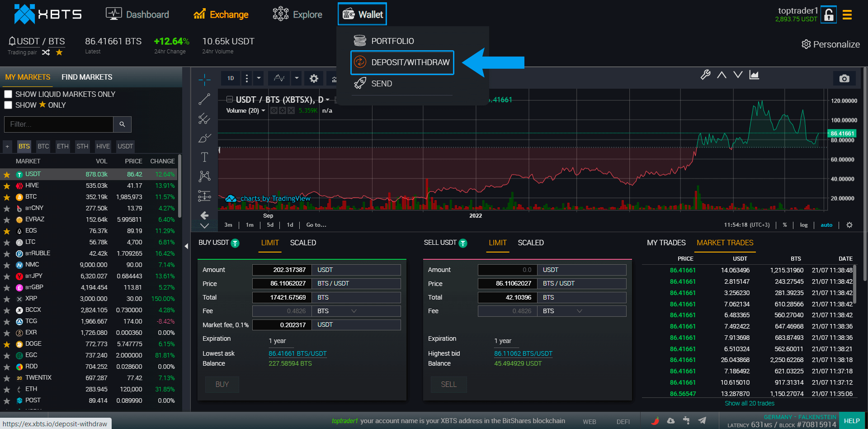Open Portfolio from the Wallet menu
The image size is (868, 429).
(384, 41)
